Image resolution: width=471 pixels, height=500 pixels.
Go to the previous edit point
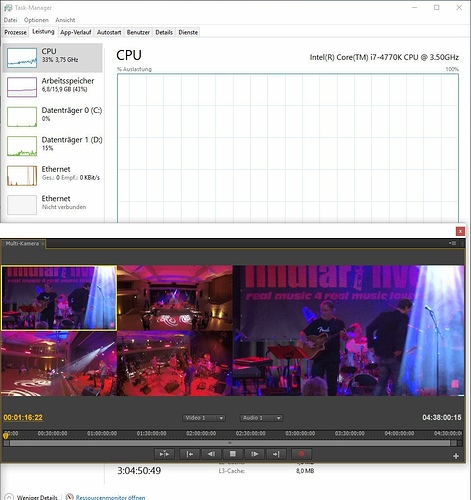click(189, 454)
